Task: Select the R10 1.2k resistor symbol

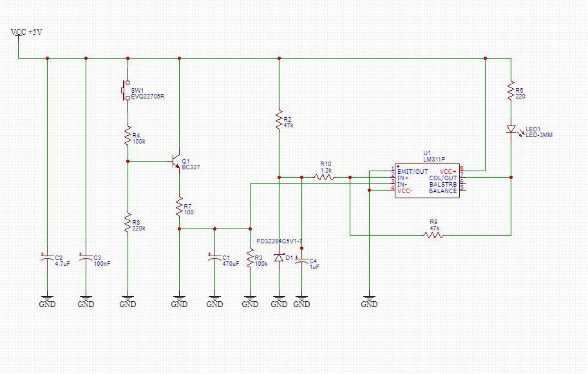Action: 325,177
